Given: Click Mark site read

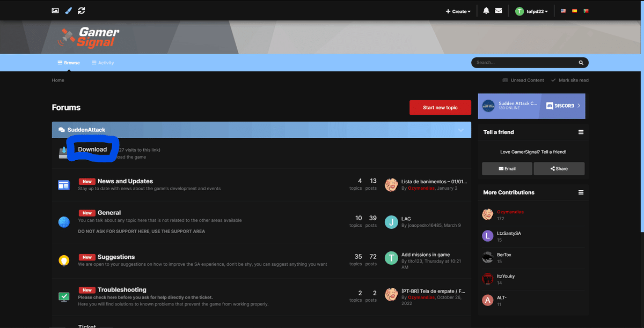Looking at the screenshot, I should pos(570,80).
